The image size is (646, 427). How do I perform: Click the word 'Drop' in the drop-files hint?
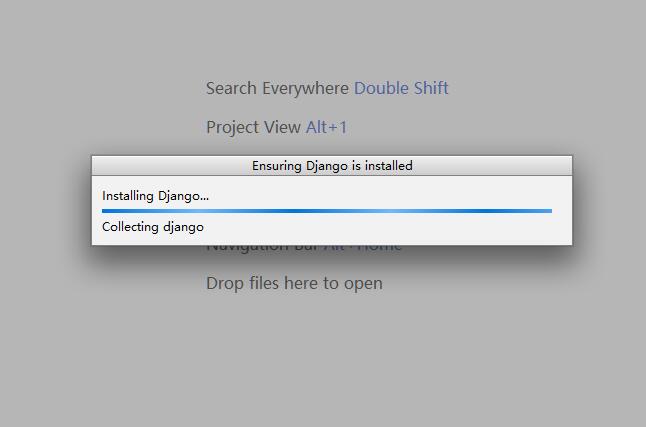[224, 283]
